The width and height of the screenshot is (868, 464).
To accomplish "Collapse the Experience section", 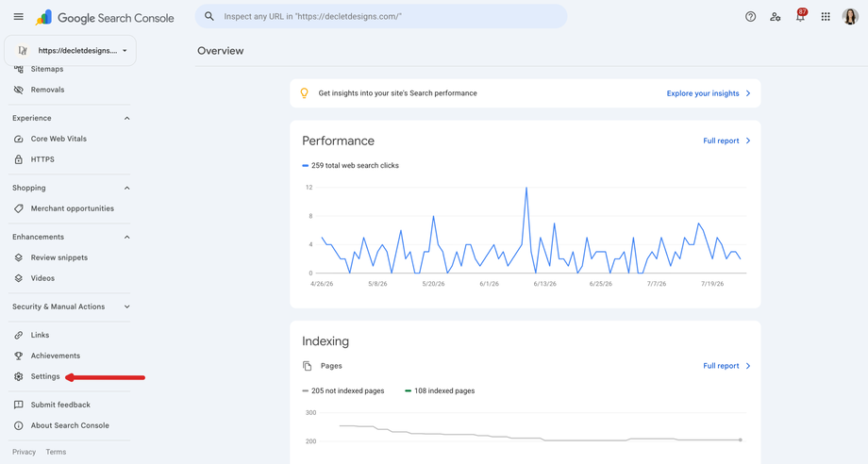I will (x=126, y=118).
